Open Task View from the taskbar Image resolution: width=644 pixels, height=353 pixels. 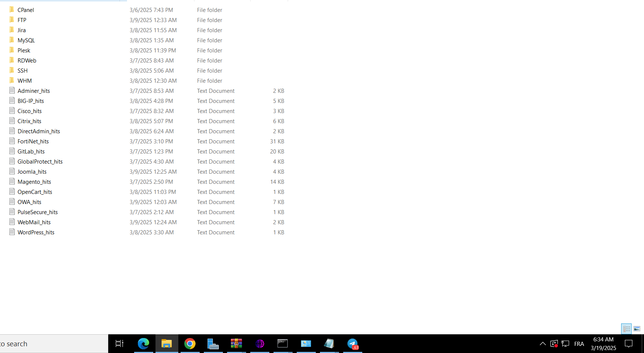pos(120,344)
